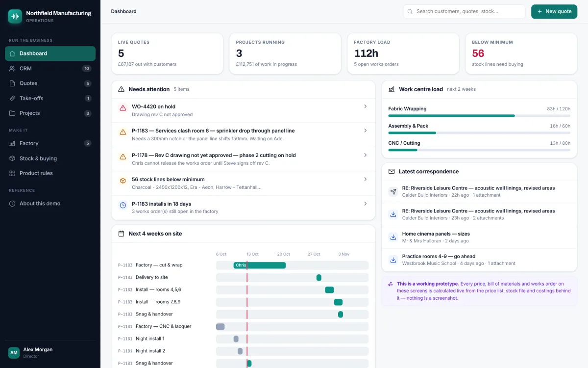Click the Projects folder icon
The image size is (588, 368).
tap(12, 113)
